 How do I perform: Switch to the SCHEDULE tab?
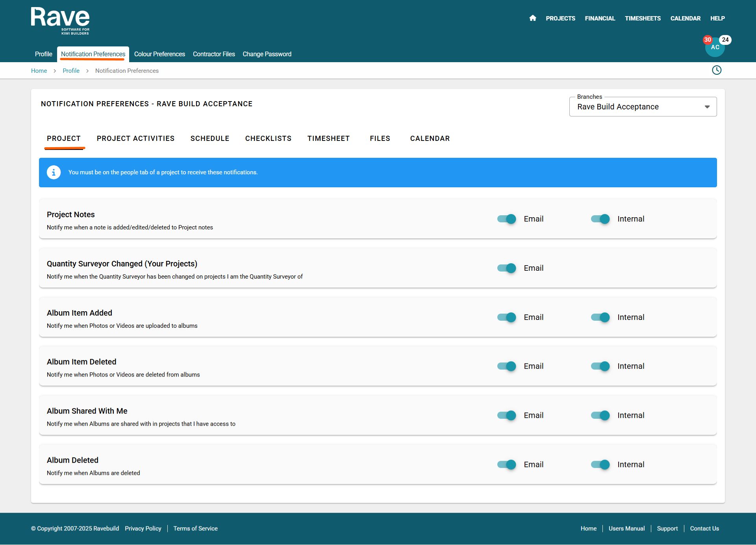coord(209,139)
